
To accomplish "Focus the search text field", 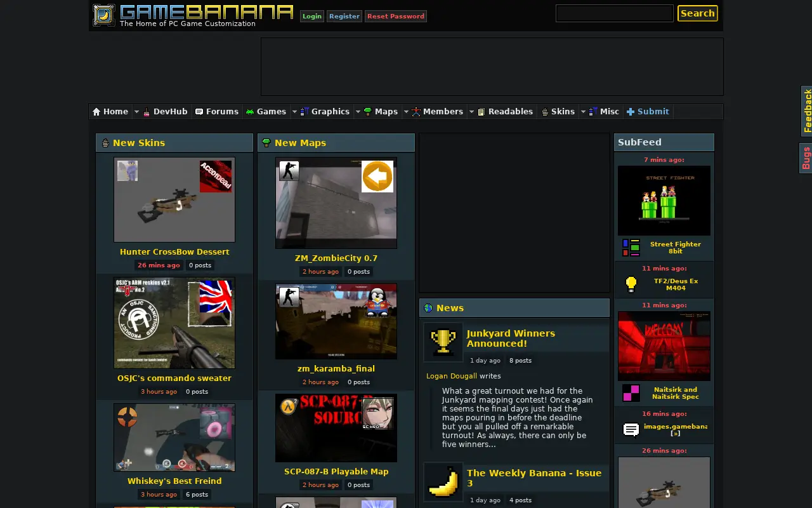I will point(614,13).
